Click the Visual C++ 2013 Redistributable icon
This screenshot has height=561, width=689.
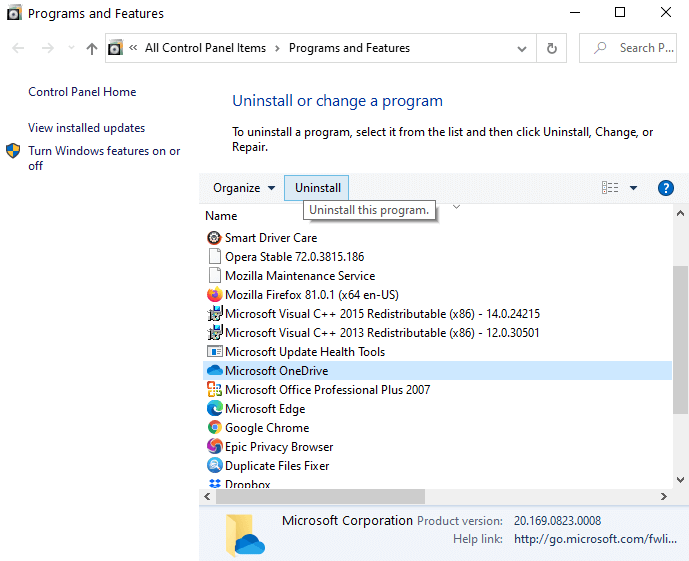tap(214, 333)
